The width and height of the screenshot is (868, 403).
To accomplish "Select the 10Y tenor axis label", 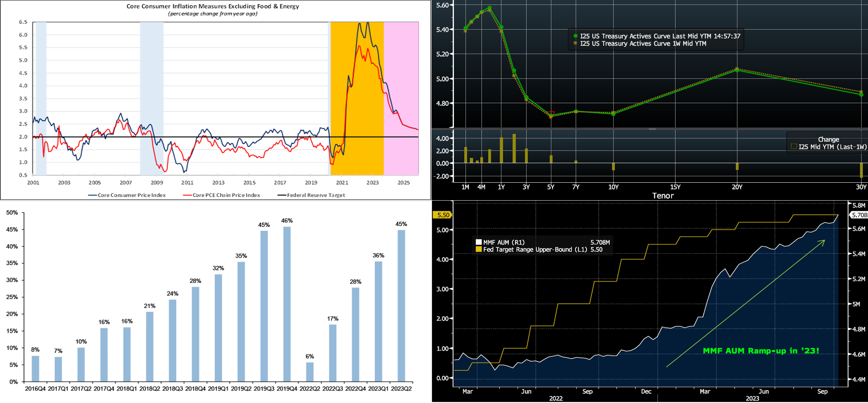I will (x=613, y=187).
